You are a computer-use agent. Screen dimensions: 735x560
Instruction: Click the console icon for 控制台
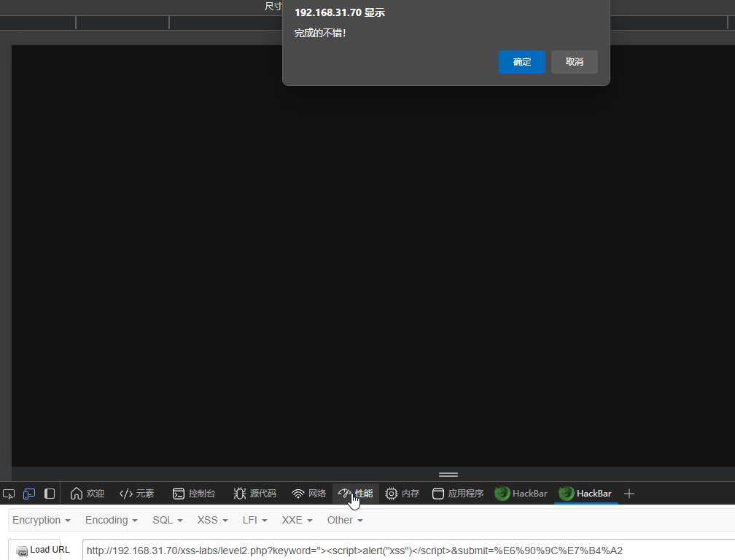pos(178,494)
